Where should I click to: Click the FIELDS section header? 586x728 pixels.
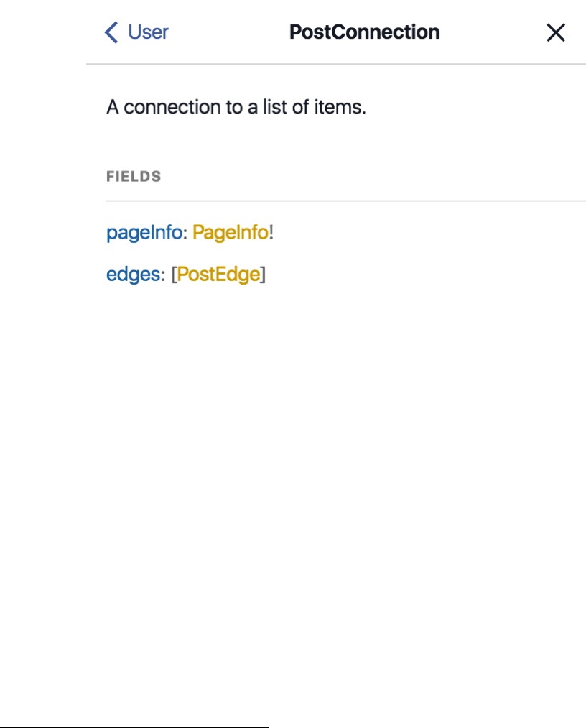(x=134, y=177)
